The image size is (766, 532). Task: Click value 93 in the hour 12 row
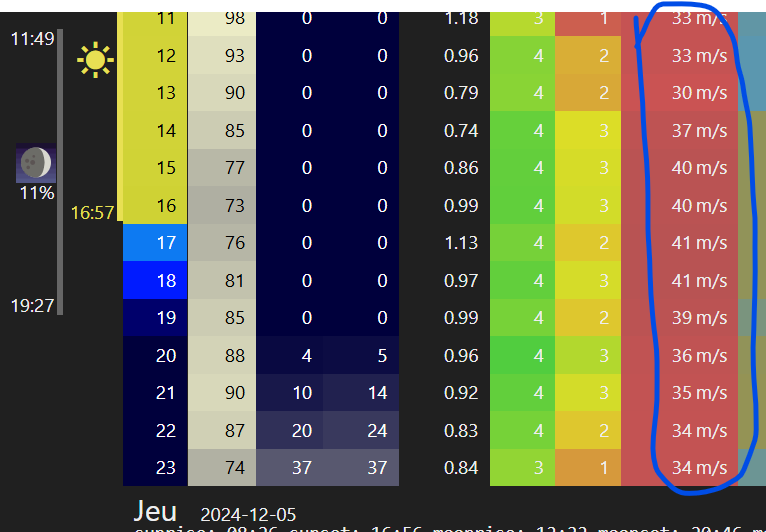(x=222, y=55)
